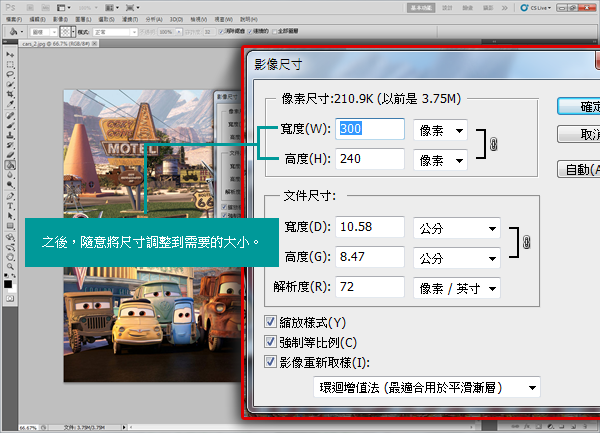Select the Hand tool

[10, 257]
